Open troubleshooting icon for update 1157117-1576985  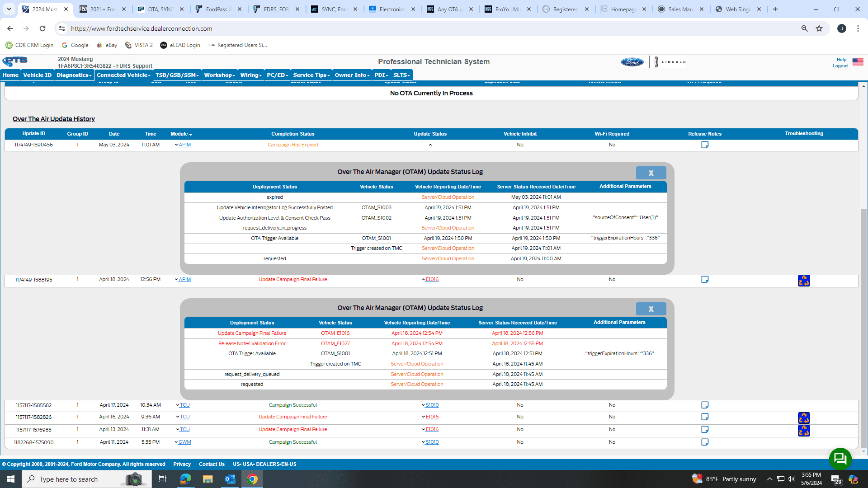(x=804, y=430)
